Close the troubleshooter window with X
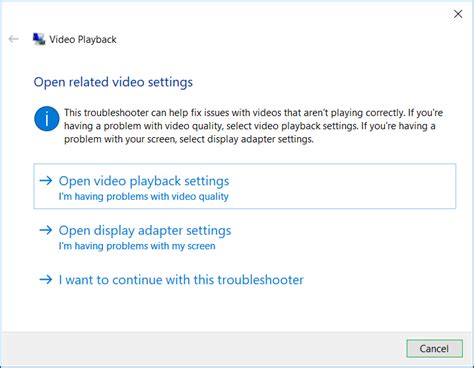This screenshot has height=368, width=474. pos(458,14)
